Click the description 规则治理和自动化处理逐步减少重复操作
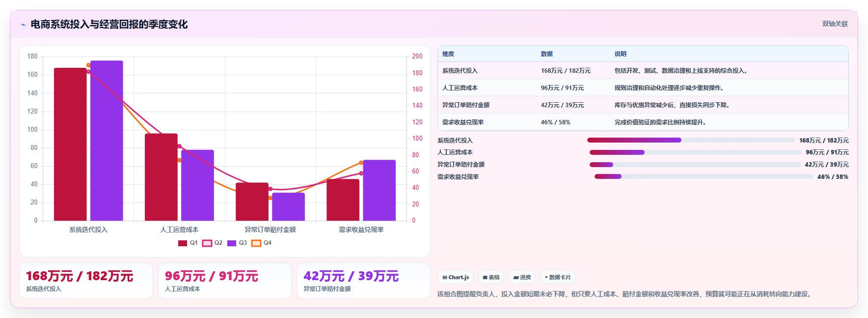 point(670,88)
